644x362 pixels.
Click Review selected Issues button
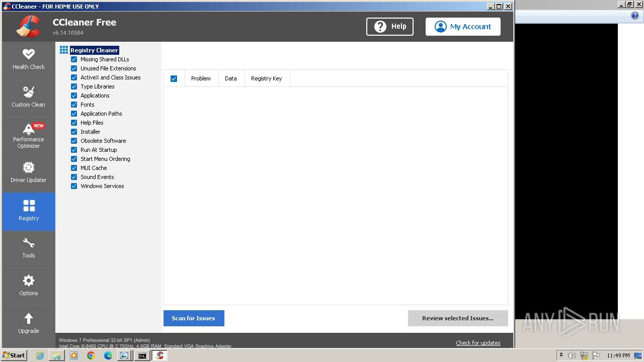[x=458, y=318]
